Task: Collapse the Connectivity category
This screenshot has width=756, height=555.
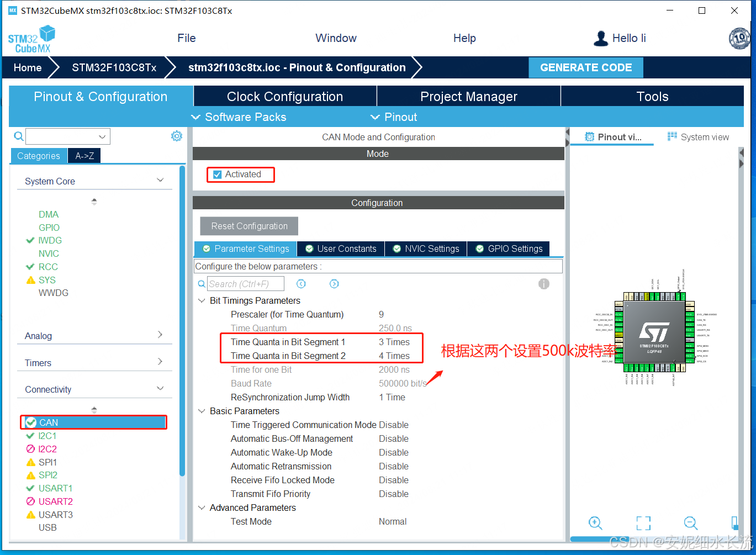Action: (x=160, y=389)
